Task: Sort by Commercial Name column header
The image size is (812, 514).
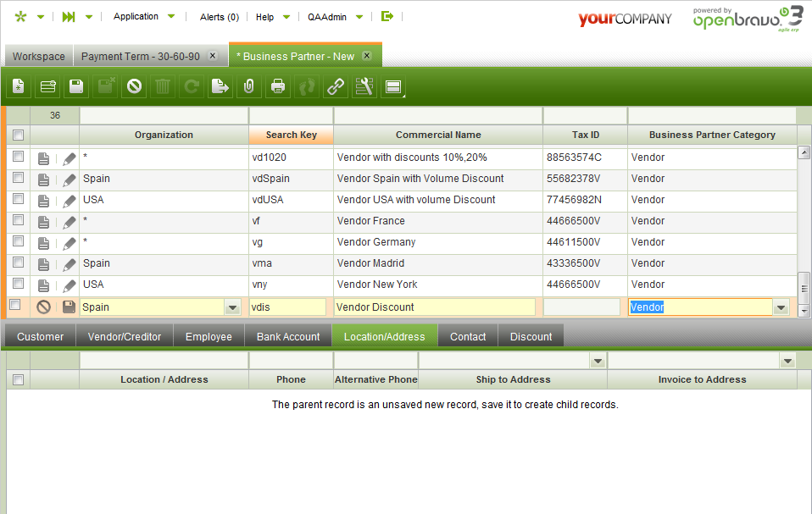Action: click(438, 135)
